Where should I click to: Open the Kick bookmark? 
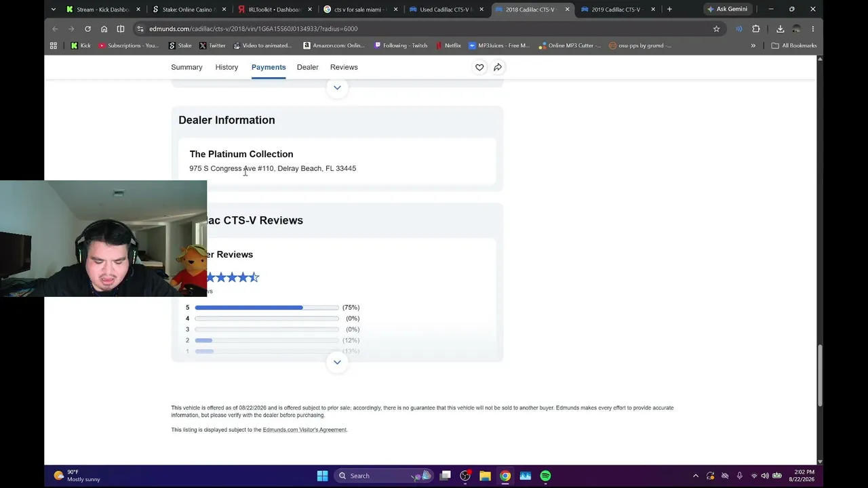click(x=81, y=45)
